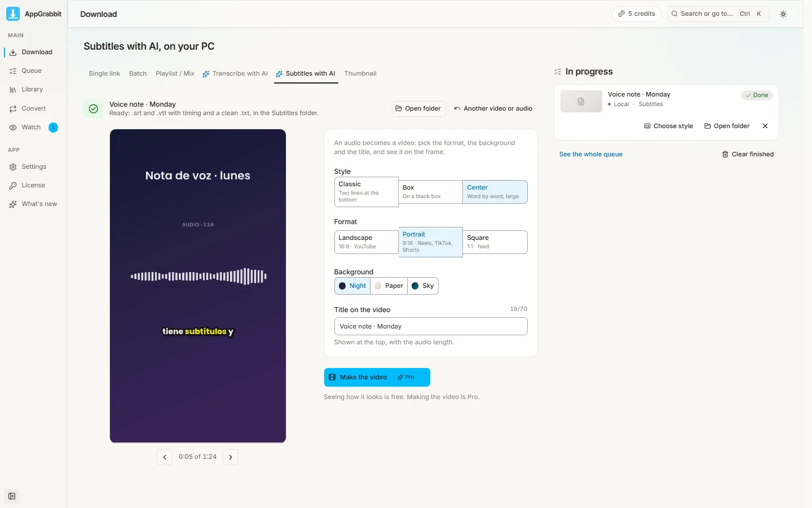Click Open folder next to Voice note ready message
The height and width of the screenshot is (508, 812).
click(x=418, y=108)
